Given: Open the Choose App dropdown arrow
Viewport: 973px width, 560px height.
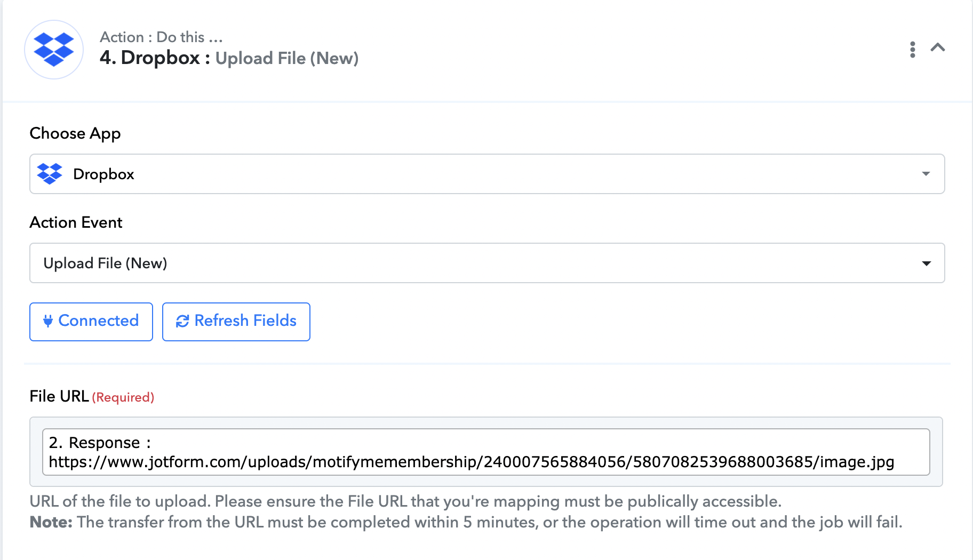Looking at the screenshot, I should (926, 174).
